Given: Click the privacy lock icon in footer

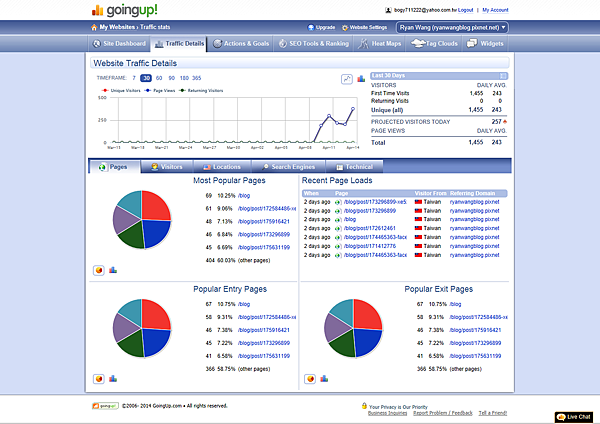Looking at the screenshot, I should pos(364,406).
